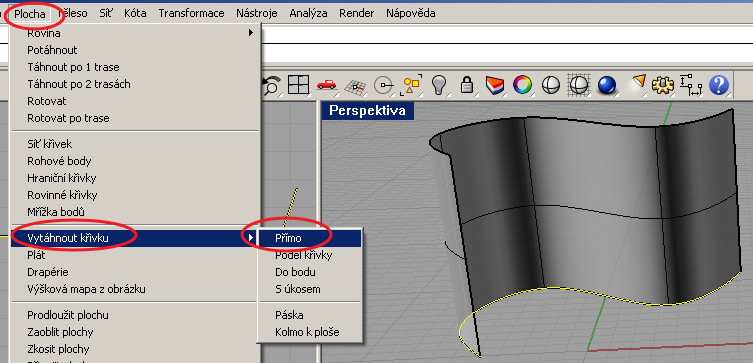Open the Nápověda menu
The width and height of the screenshot is (753, 363).
[411, 13]
